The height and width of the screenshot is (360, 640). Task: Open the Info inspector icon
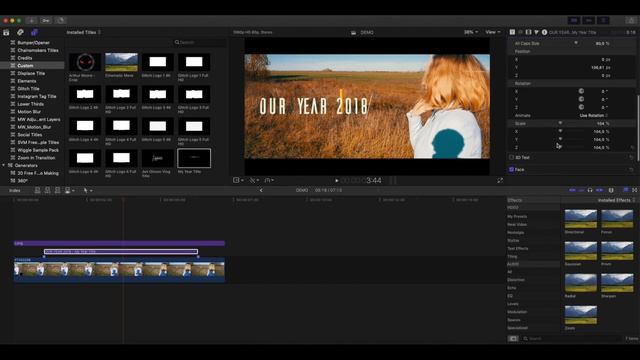544,32
